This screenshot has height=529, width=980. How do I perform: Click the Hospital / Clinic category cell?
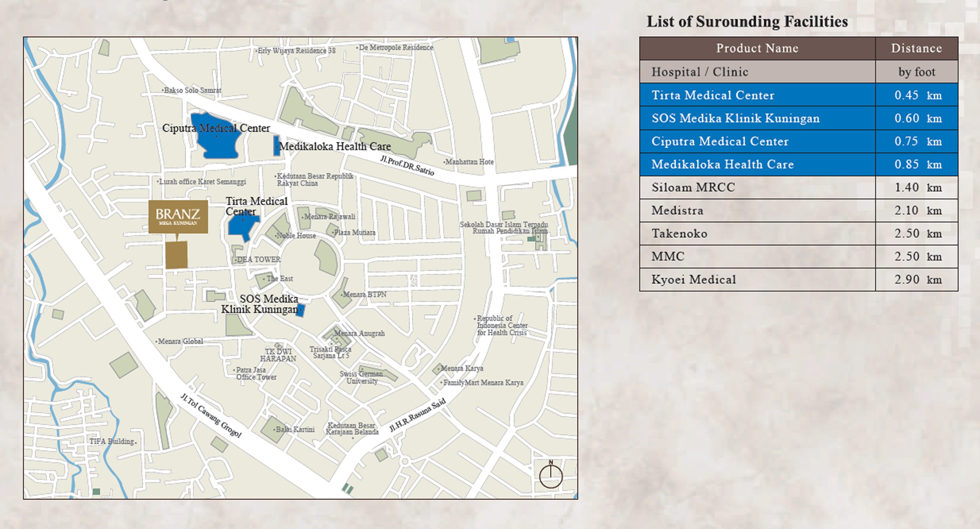tap(757, 72)
